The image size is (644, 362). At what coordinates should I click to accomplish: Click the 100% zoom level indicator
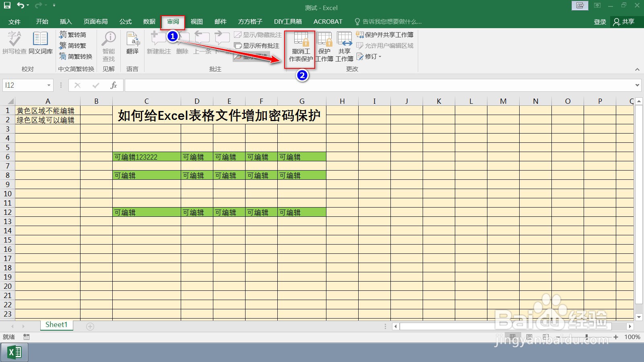point(633,337)
